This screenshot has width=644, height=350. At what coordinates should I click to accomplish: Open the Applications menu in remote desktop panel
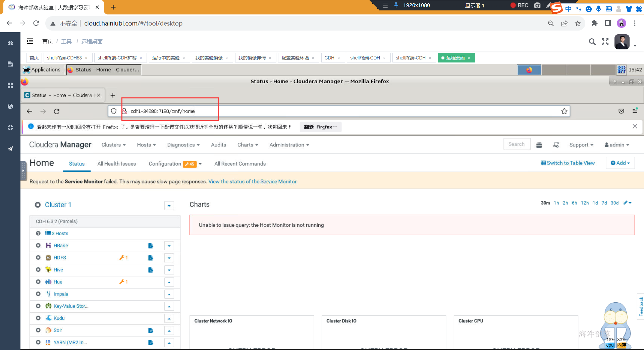coord(42,70)
